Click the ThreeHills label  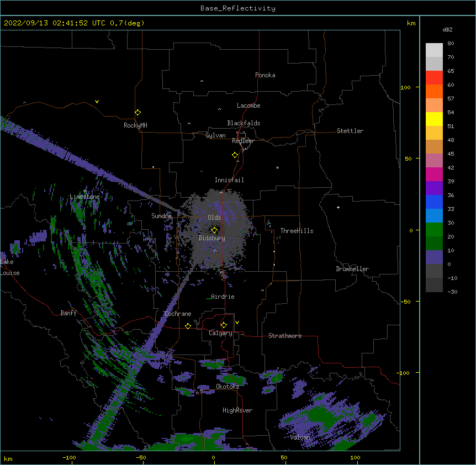pyautogui.click(x=297, y=231)
